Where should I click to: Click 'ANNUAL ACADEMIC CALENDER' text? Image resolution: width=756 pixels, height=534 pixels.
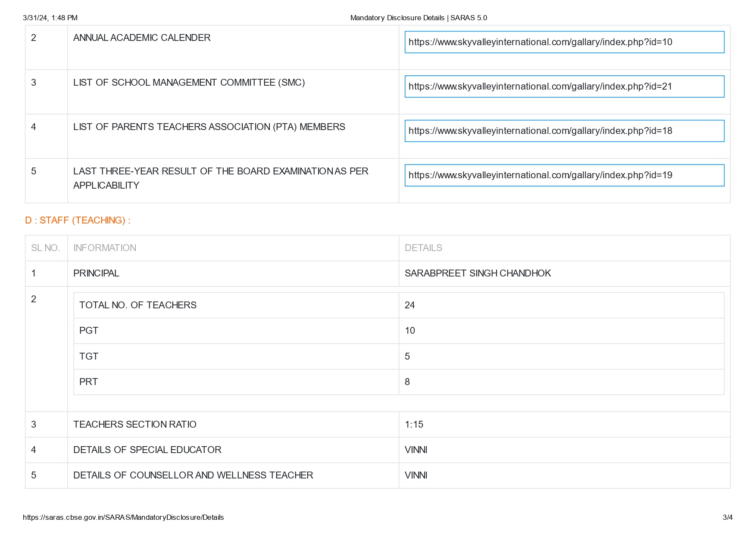tap(142, 38)
